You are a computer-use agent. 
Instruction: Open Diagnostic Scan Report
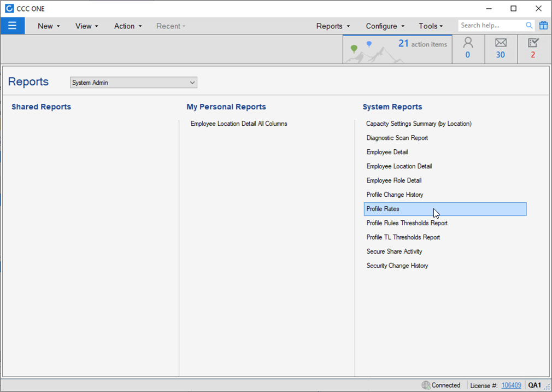coord(397,138)
